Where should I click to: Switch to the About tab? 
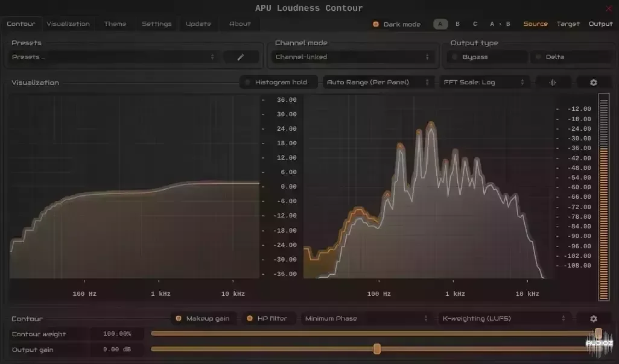tap(240, 24)
